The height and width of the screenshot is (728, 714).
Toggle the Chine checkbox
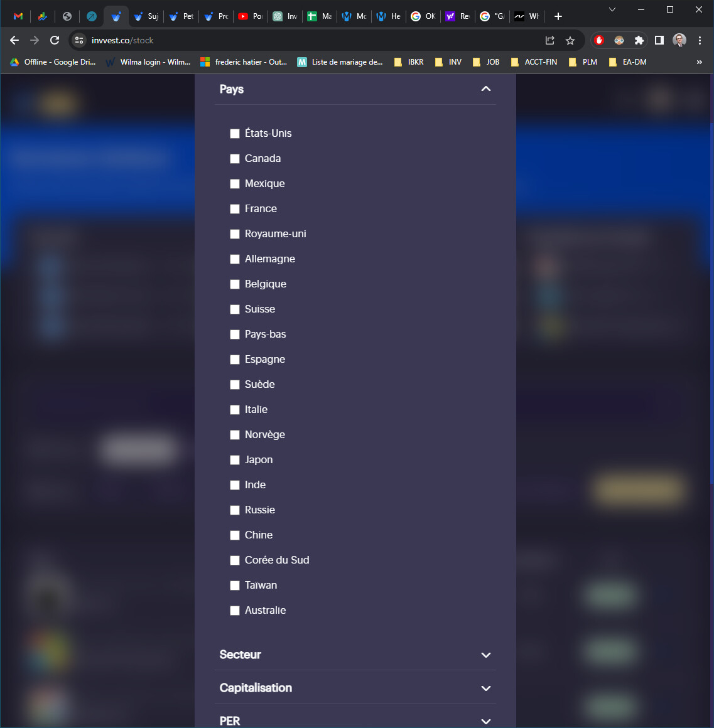point(235,535)
